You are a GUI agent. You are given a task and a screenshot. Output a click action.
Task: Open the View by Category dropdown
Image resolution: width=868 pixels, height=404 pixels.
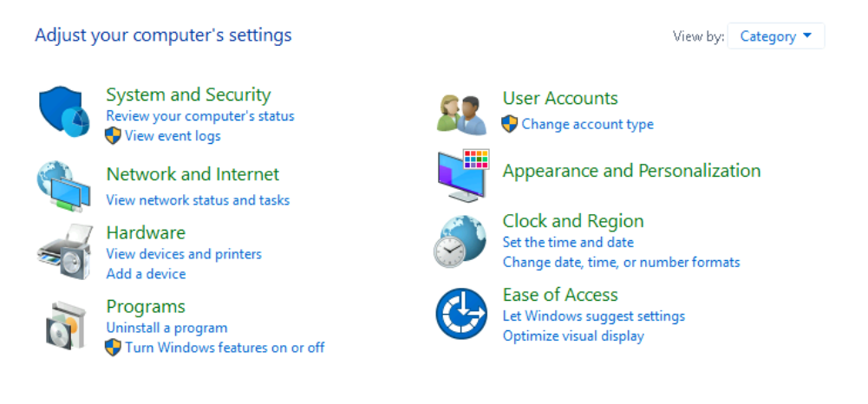click(x=775, y=36)
